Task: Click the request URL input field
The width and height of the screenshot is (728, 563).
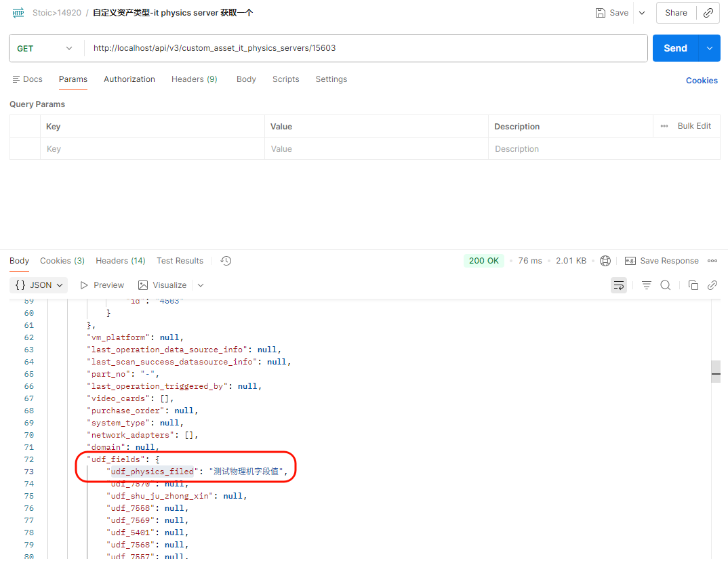Action: (366, 48)
